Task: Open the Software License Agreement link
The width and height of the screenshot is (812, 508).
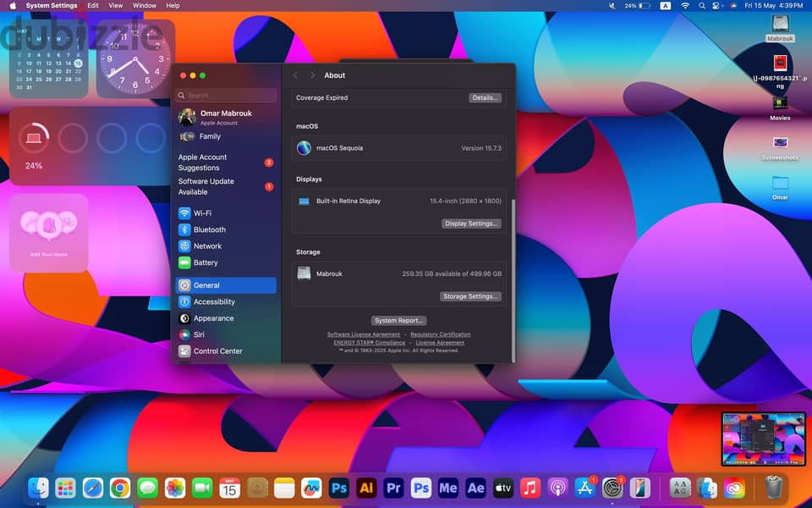Action: click(364, 334)
